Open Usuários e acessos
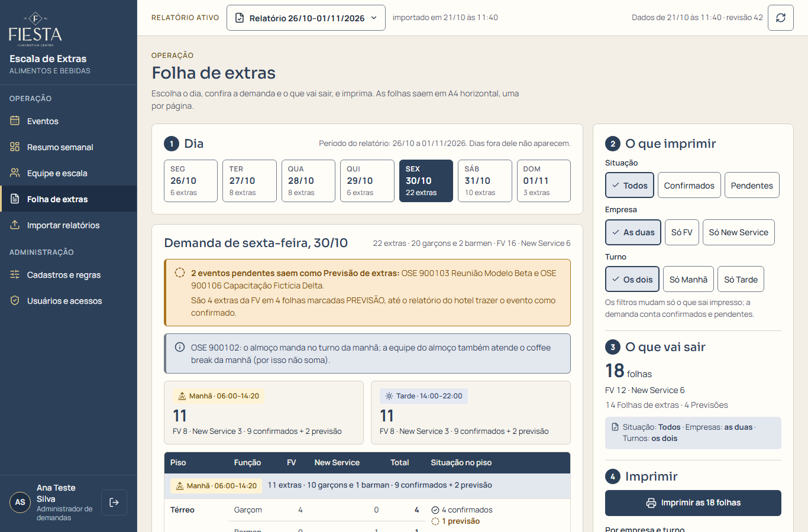The image size is (808, 532). [x=69, y=300]
